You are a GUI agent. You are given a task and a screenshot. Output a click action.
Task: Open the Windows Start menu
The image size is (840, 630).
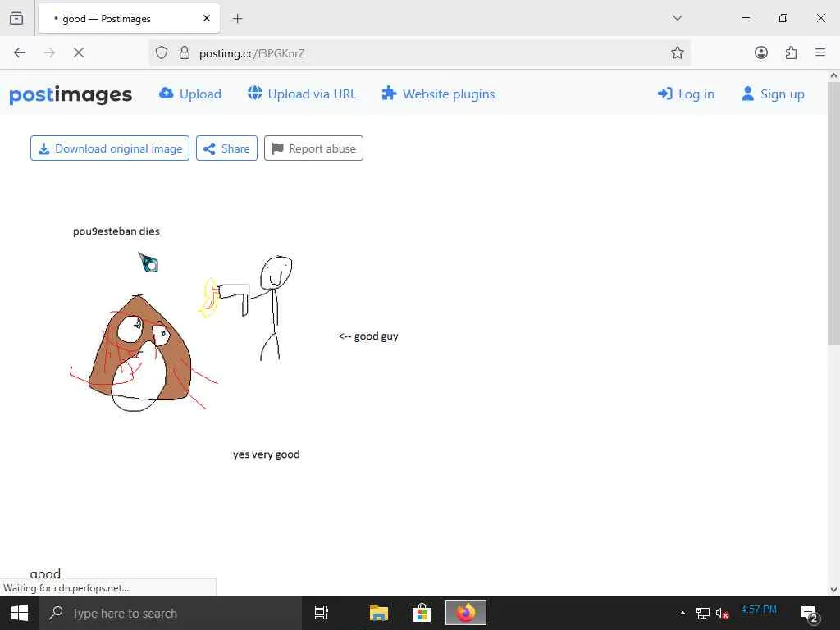tap(20, 613)
